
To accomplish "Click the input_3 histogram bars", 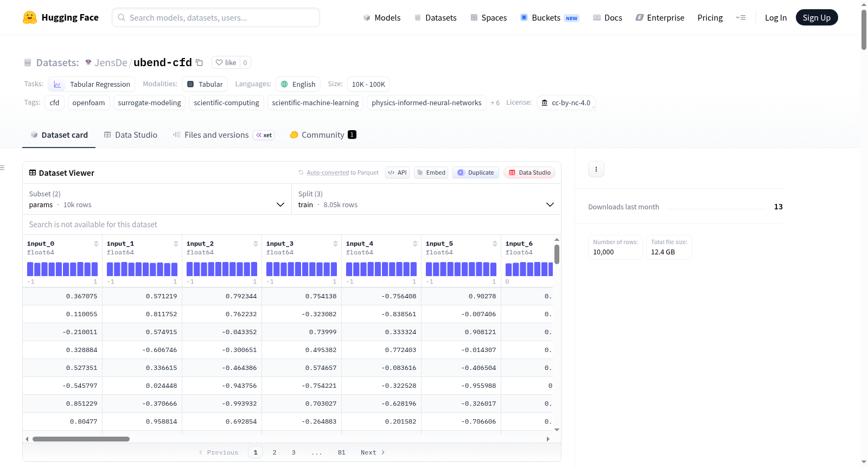I will point(302,269).
